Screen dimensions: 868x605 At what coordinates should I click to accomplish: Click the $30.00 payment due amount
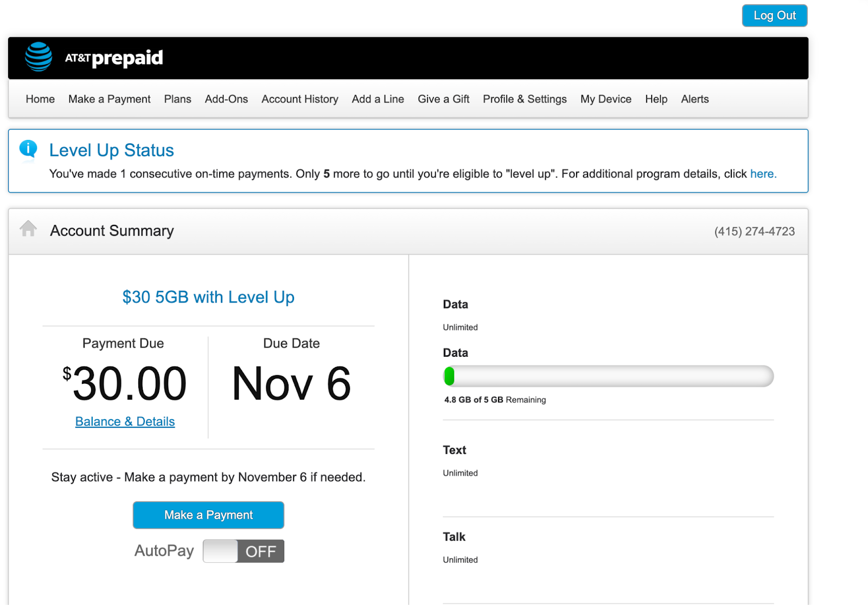click(x=125, y=383)
